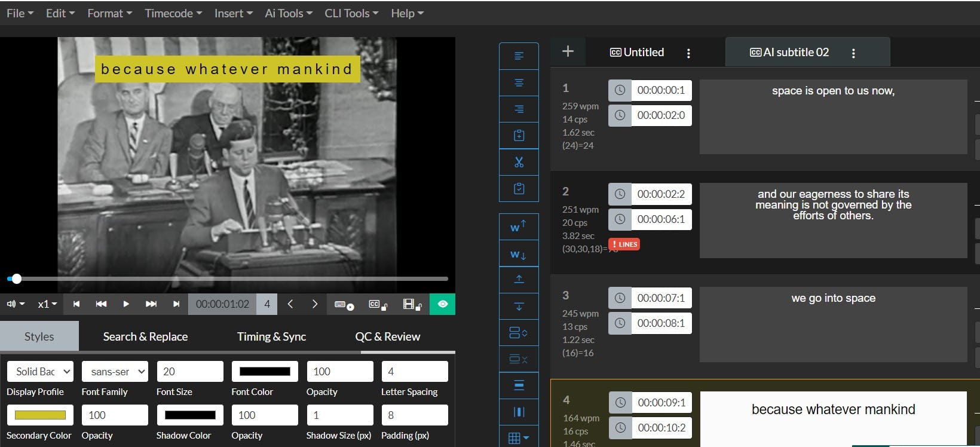Set start time clock for event 2
The width and height of the screenshot is (980, 447).
tap(620, 194)
